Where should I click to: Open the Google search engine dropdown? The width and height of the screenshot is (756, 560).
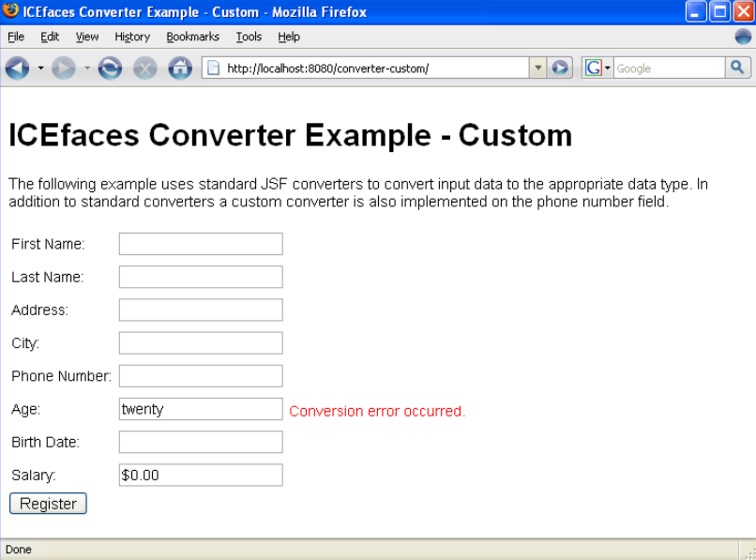coord(597,68)
